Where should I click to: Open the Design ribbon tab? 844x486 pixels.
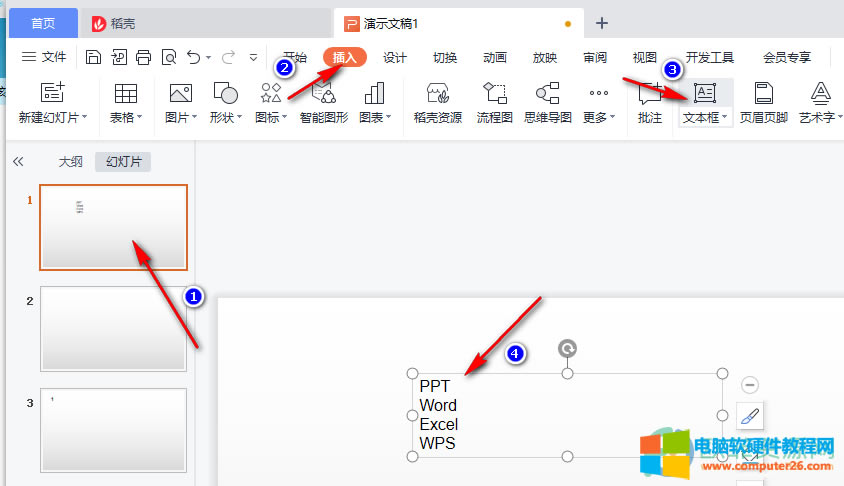tap(394, 57)
